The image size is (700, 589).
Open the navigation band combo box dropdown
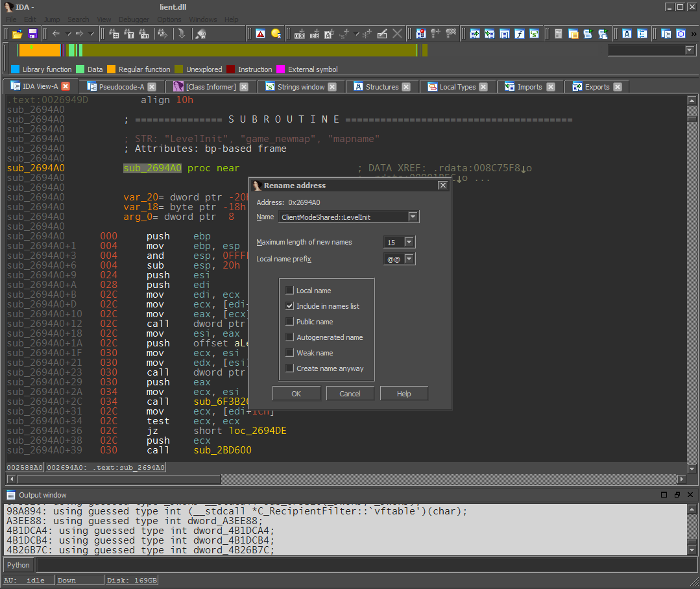coord(690,50)
